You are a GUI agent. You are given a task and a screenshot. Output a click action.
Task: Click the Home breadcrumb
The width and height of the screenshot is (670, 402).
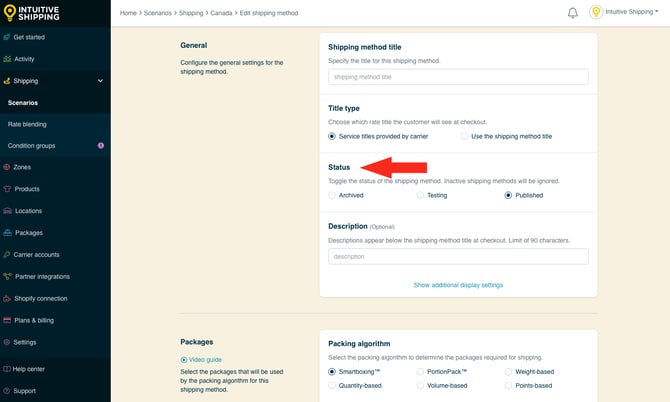pyautogui.click(x=128, y=13)
